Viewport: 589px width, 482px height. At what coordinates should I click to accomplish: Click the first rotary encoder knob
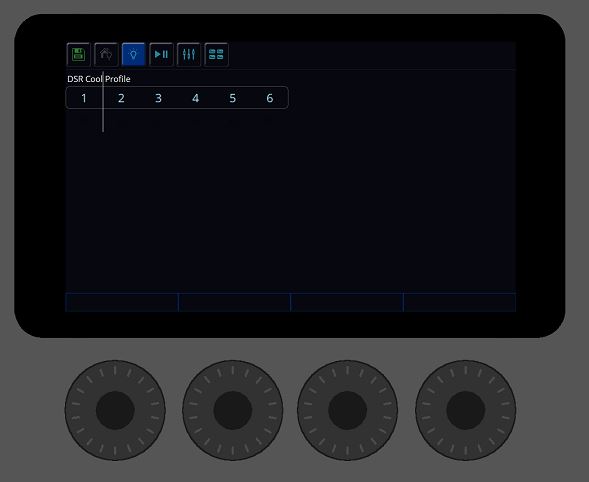coord(115,410)
